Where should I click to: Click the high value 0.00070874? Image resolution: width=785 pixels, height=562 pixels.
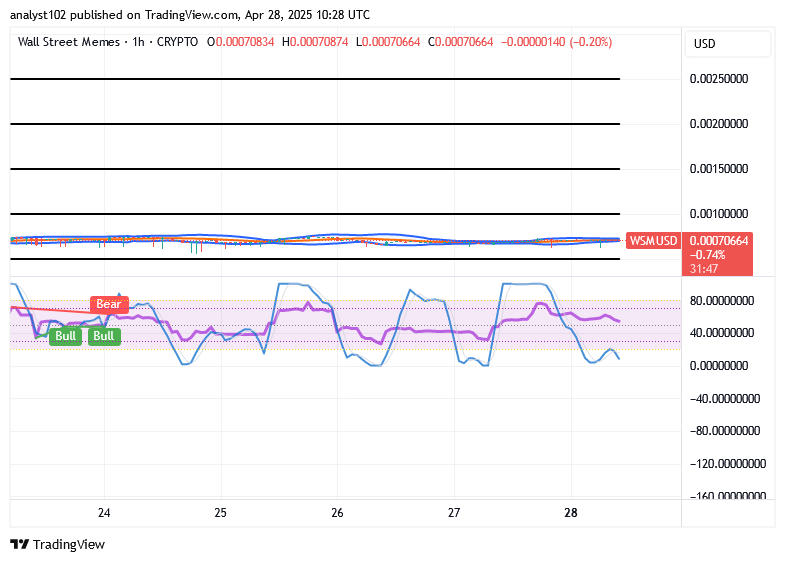click(x=319, y=42)
